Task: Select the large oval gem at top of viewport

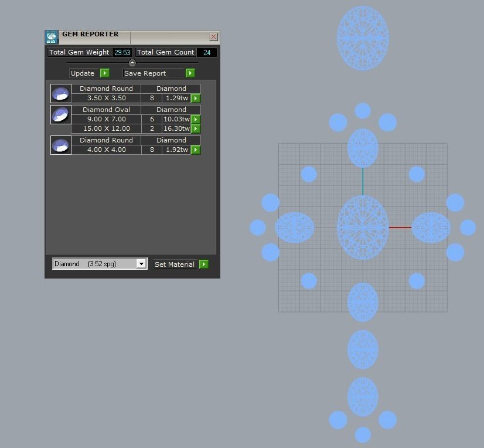Action: [363, 38]
